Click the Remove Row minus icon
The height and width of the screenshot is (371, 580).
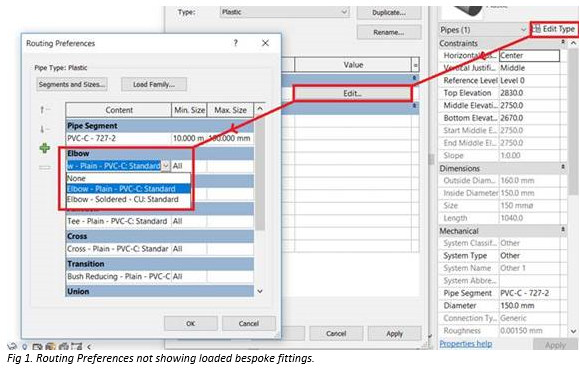[x=45, y=168]
